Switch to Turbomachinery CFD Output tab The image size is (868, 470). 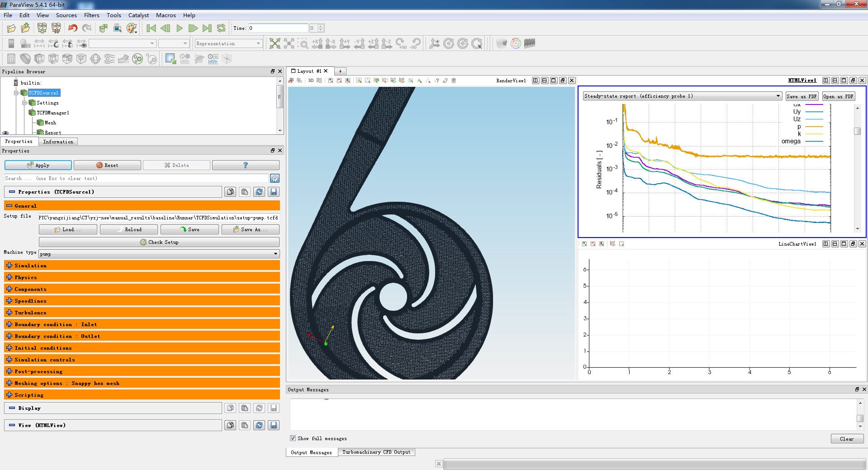click(x=376, y=452)
